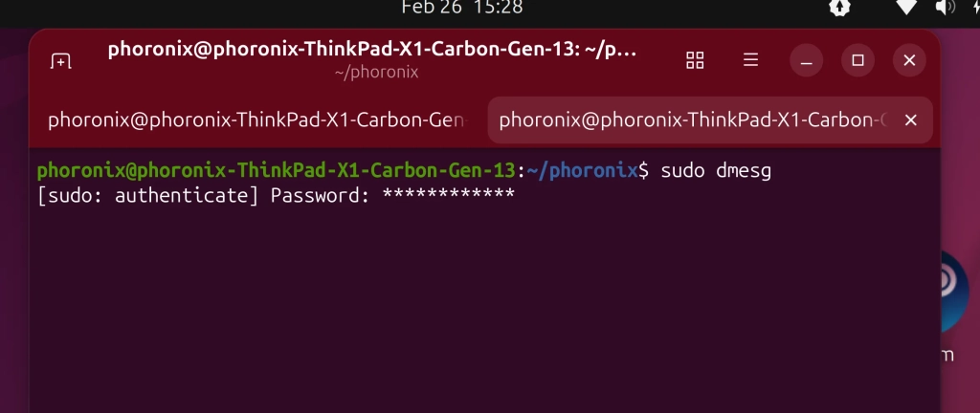Click the update indicator in the top bar
The width and height of the screenshot is (980, 413).
(x=839, y=8)
